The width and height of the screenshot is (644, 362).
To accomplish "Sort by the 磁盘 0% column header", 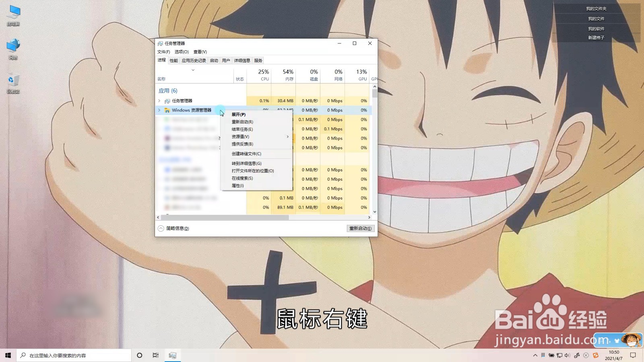I will click(308, 75).
